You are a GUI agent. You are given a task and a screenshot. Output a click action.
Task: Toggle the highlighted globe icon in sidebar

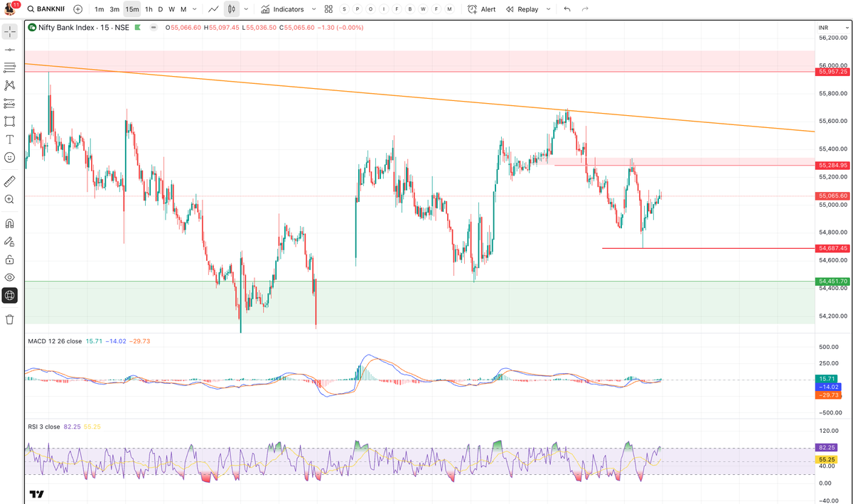click(x=10, y=295)
